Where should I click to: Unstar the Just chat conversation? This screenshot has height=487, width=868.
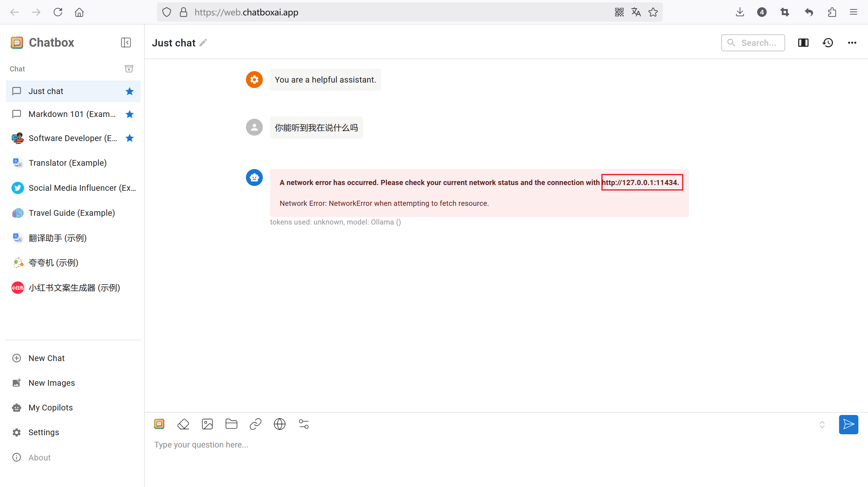point(129,91)
